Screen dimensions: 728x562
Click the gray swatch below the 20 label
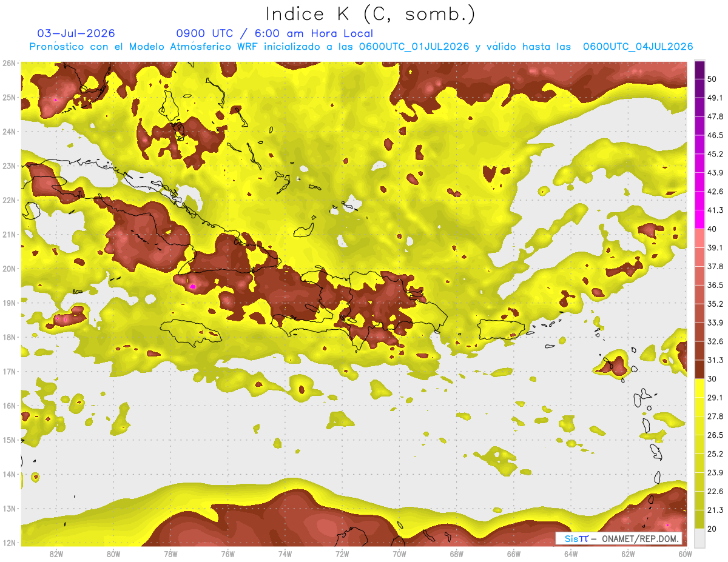(699, 537)
